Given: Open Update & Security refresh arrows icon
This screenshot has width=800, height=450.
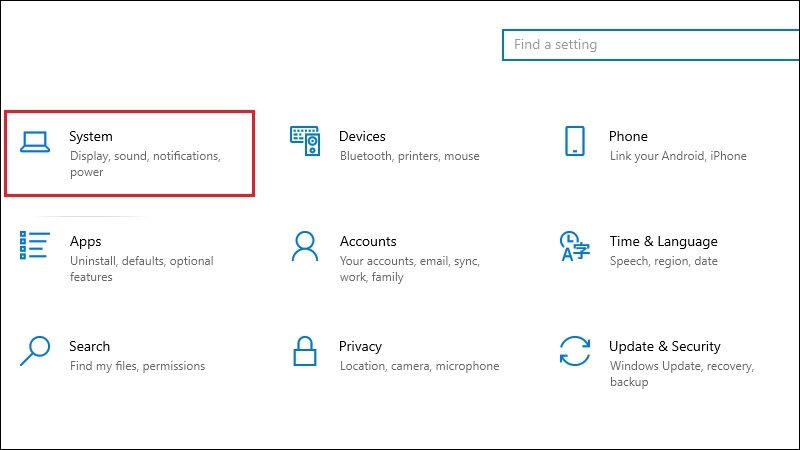Looking at the screenshot, I should 575,351.
